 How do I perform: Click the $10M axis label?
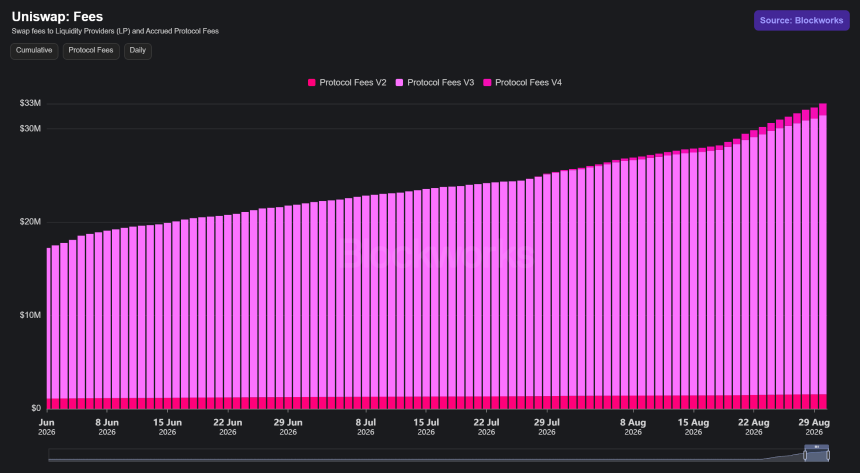coord(30,315)
